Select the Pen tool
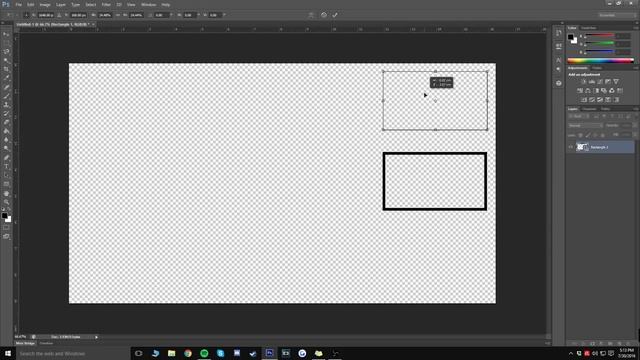Image resolution: width=640 pixels, height=360 pixels. 6,158
